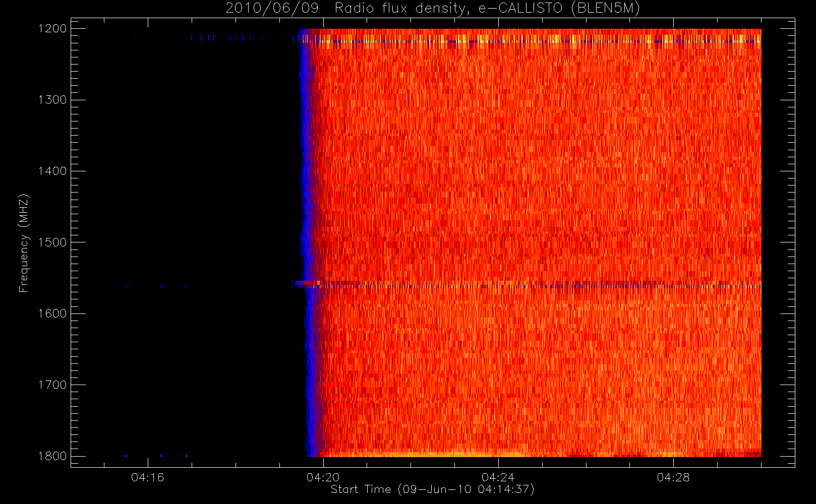Click the 04:24 time axis label
The width and height of the screenshot is (816, 504).
(498, 477)
